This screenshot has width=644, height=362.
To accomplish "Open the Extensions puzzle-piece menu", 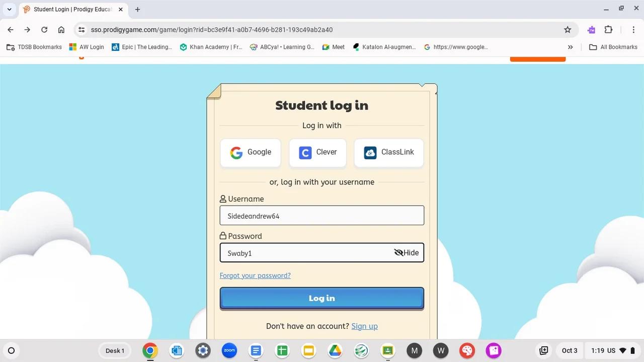I will [x=608, y=30].
